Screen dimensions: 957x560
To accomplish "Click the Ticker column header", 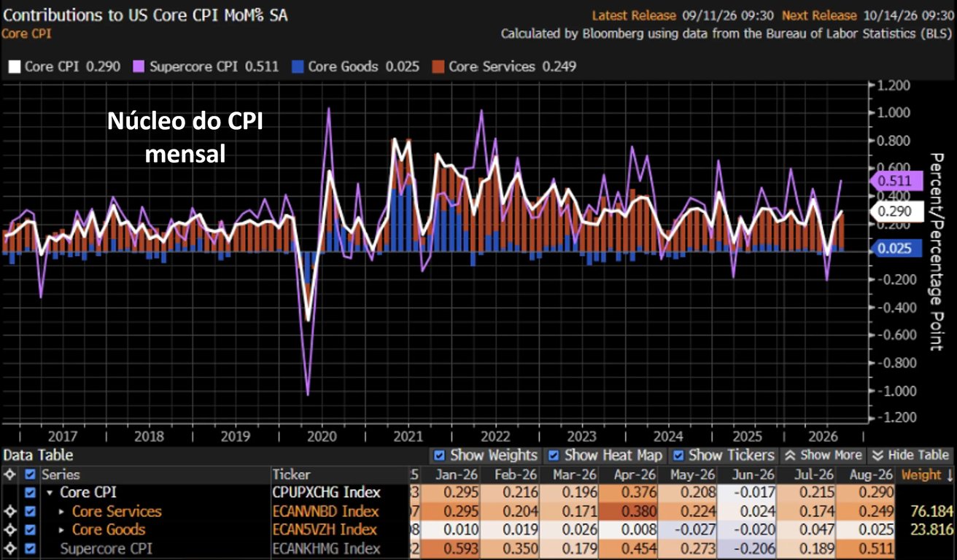I will pyautogui.click(x=290, y=475).
